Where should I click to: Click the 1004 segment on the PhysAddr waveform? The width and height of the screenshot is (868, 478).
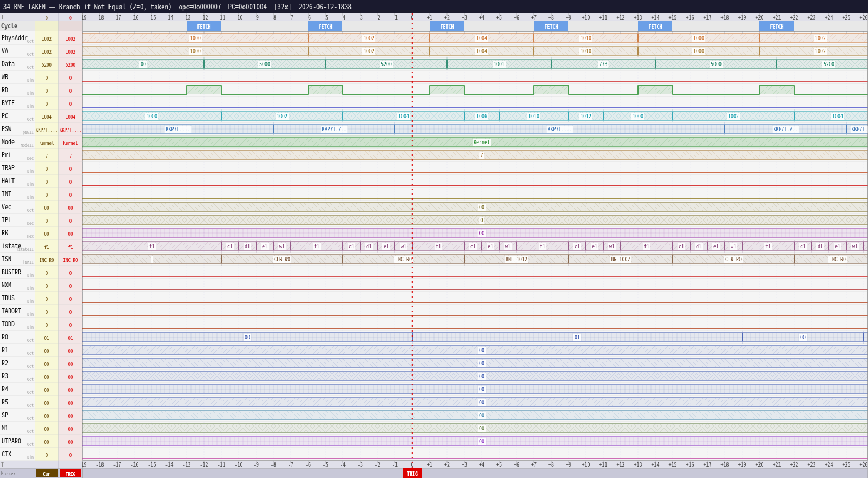pos(482,38)
